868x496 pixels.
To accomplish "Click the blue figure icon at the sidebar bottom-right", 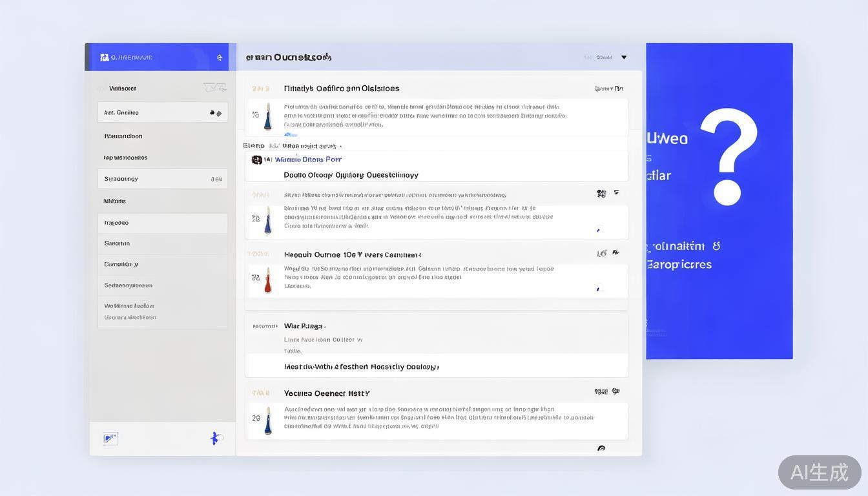I will 216,439.
